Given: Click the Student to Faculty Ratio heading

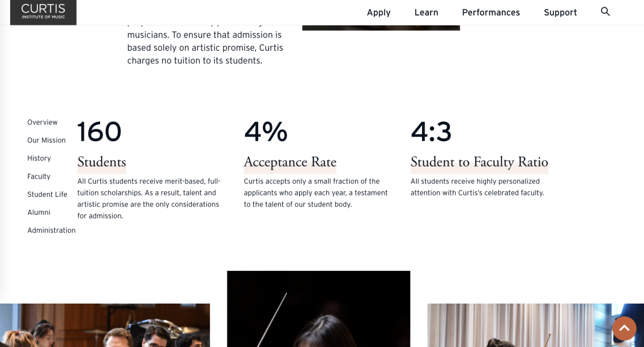Looking at the screenshot, I should (479, 162).
